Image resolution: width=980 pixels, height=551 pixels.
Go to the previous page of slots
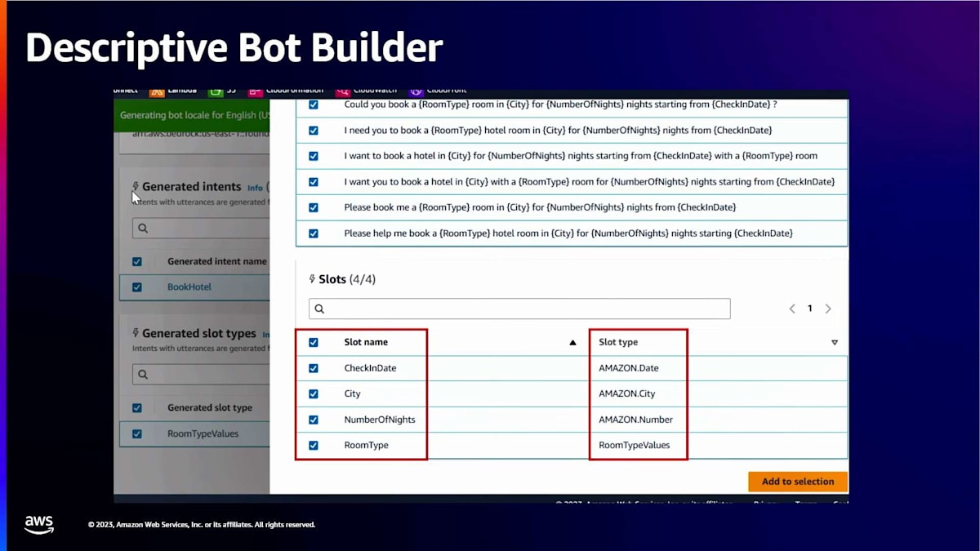coord(792,309)
